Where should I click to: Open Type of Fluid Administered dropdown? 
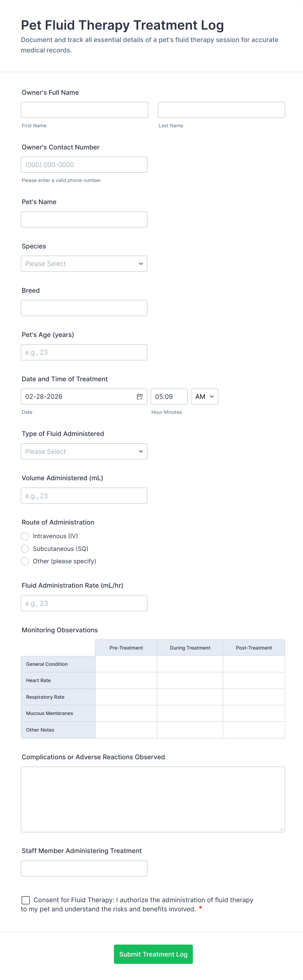pyautogui.click(x=84, y=451)
